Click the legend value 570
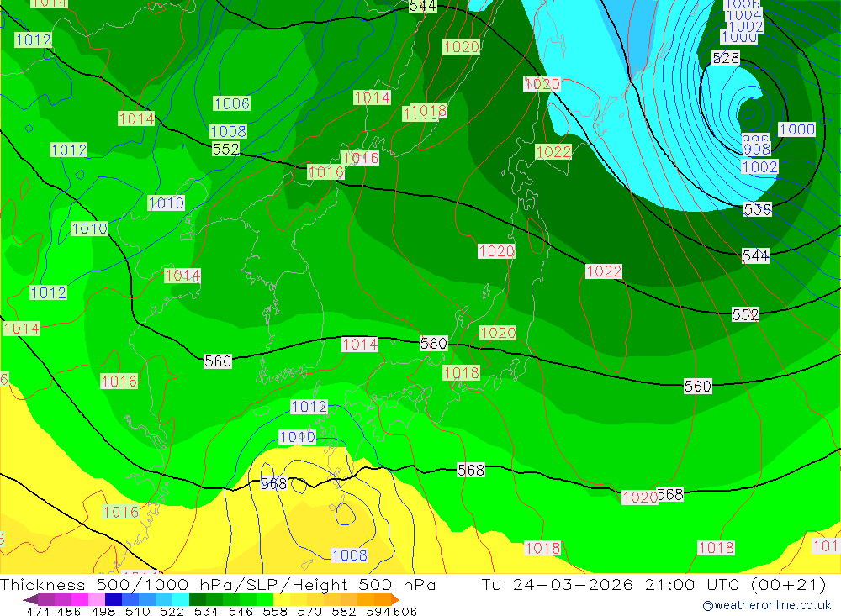 tap(309, 611)
